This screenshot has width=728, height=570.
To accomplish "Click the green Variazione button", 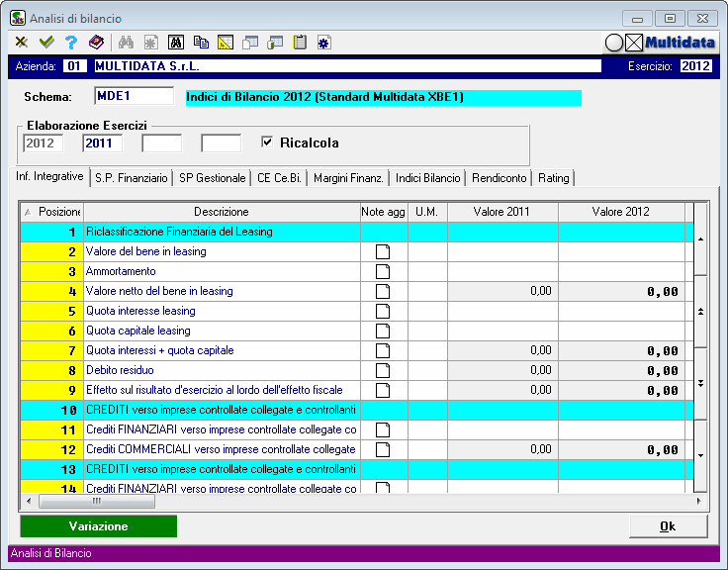I will pyautogui.click(x=99, y=525).
